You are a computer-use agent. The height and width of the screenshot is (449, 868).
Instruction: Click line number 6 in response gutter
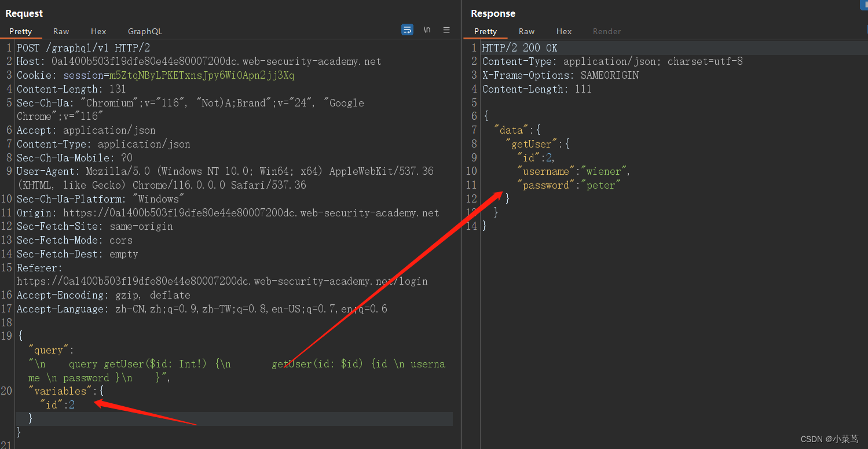click(474, 116)
